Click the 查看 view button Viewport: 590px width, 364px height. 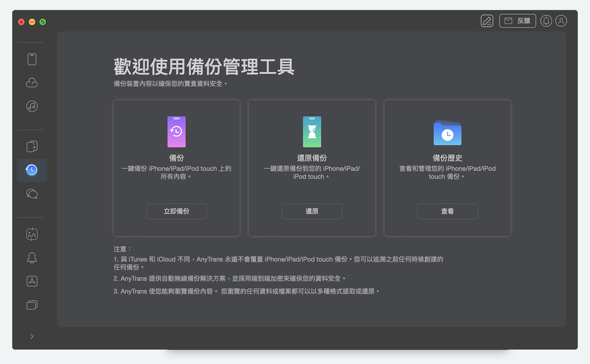pyautogui.click(x=447, y=211)
